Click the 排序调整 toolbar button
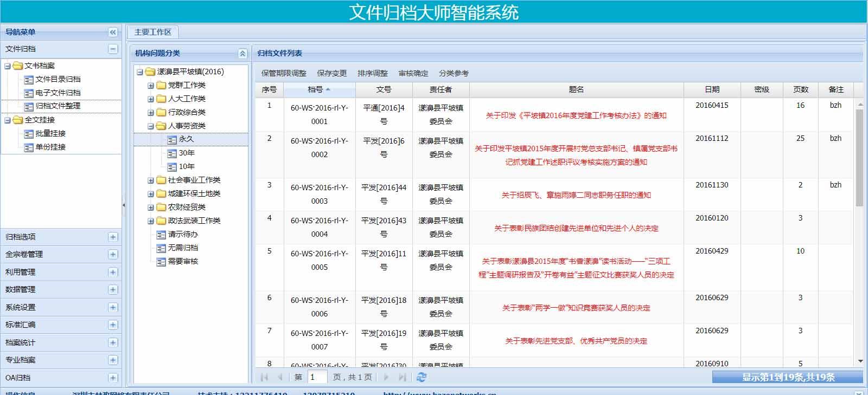The height and width of the screenshot is (395, 868). point(373,73)
